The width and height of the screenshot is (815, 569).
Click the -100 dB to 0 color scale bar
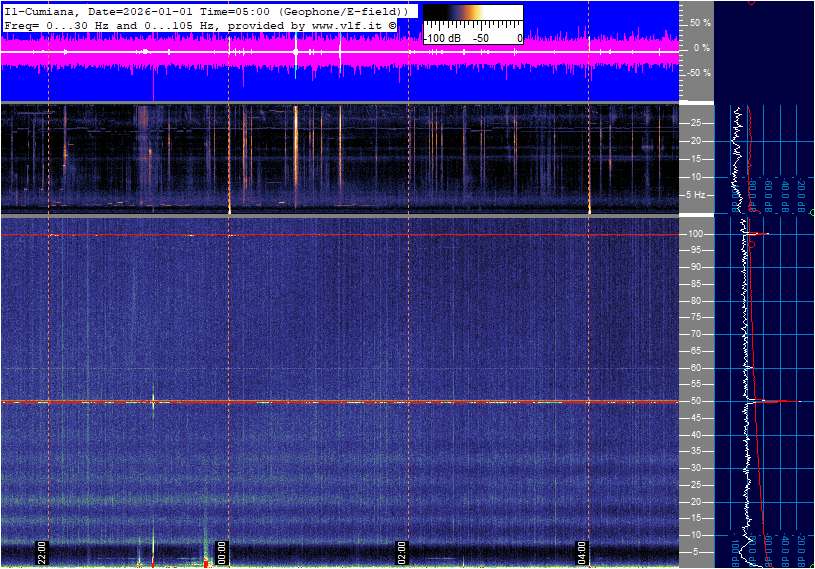(x=472, y=17)
